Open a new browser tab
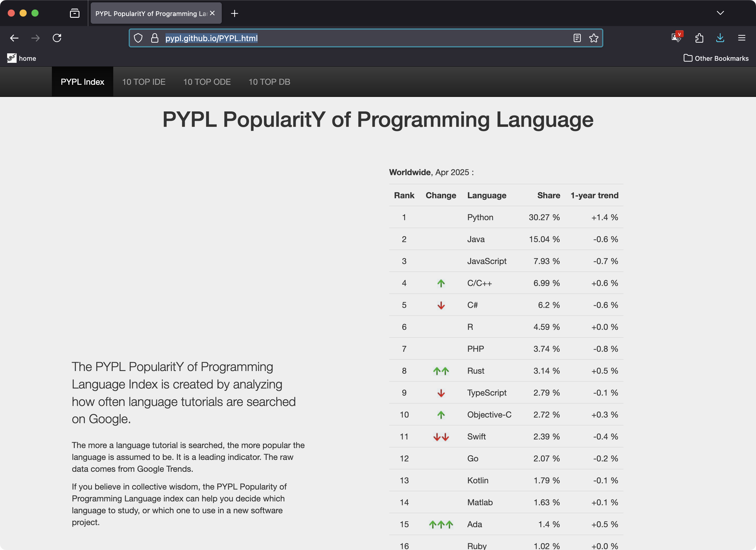Image resolution: width=756 pixels, height=550 pixels. 234,13
